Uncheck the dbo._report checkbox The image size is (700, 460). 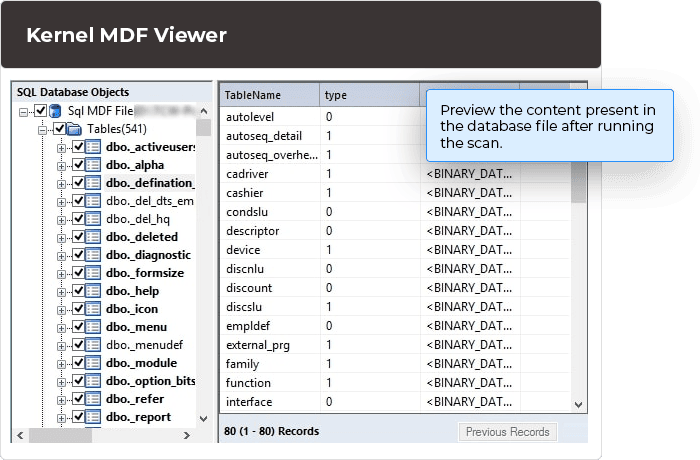(x=79, y=416)
